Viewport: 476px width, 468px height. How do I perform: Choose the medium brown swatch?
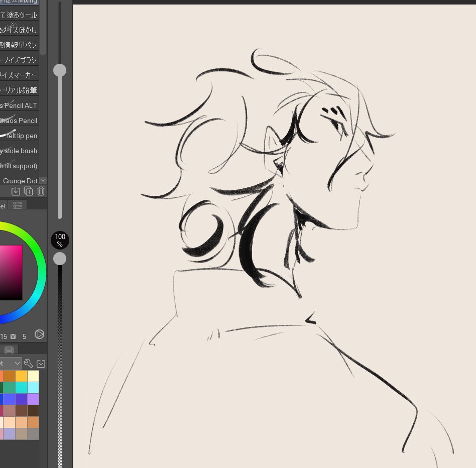coord(21,411)
